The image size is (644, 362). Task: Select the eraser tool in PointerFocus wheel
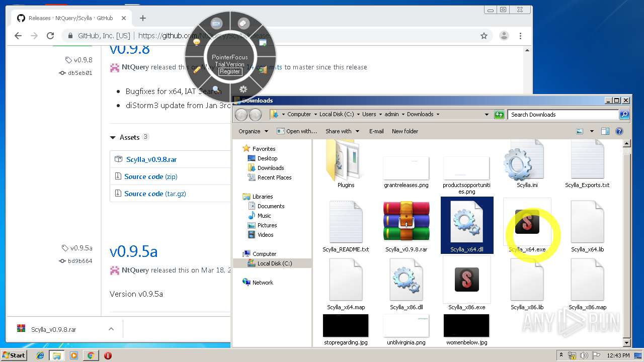pos(244,23)
